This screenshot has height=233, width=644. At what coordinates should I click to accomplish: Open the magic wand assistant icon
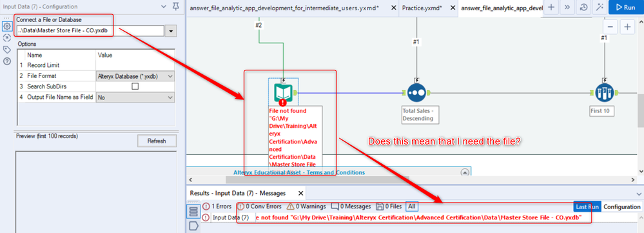pos(600,7)
